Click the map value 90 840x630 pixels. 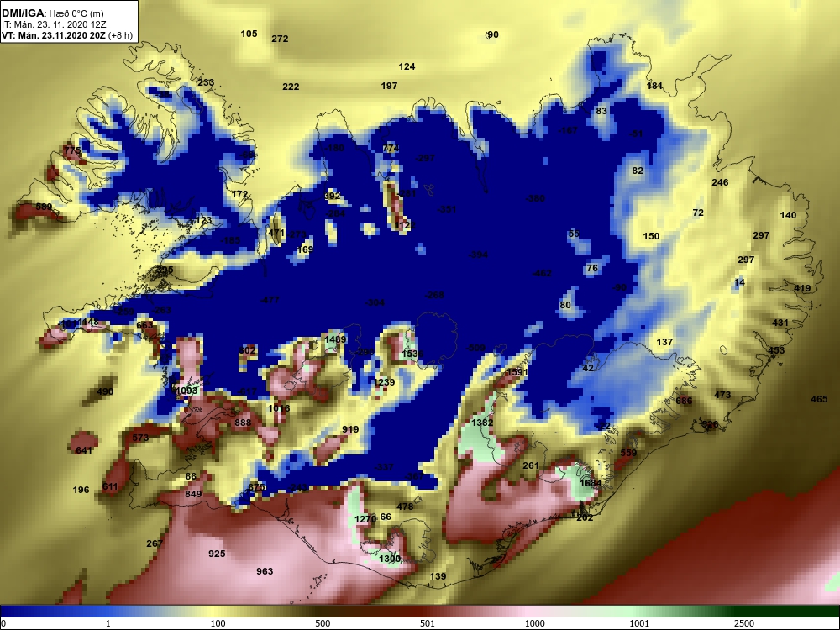(x=493, y=34)
